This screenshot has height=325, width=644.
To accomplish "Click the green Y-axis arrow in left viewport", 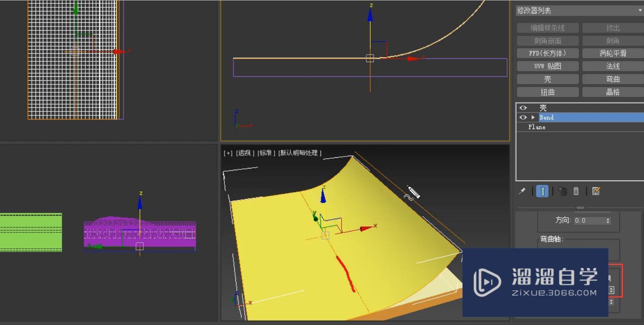I will 96,247.
